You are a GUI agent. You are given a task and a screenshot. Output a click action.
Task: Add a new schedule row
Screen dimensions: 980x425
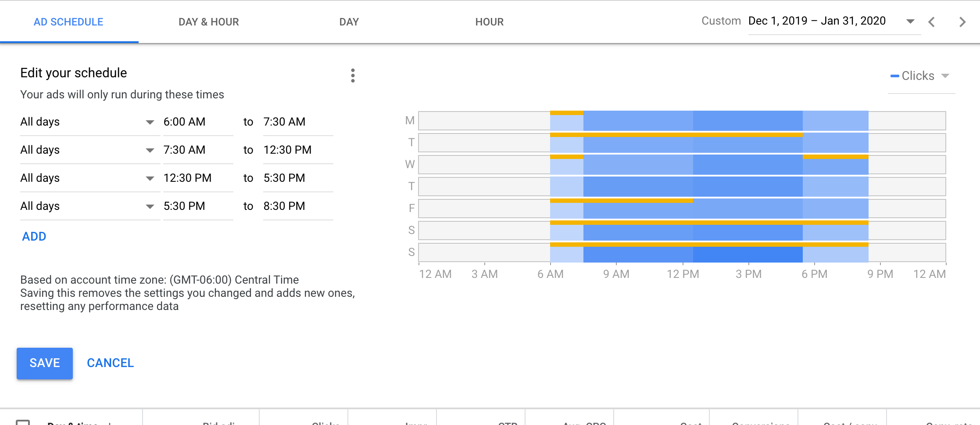coord(34,237)
